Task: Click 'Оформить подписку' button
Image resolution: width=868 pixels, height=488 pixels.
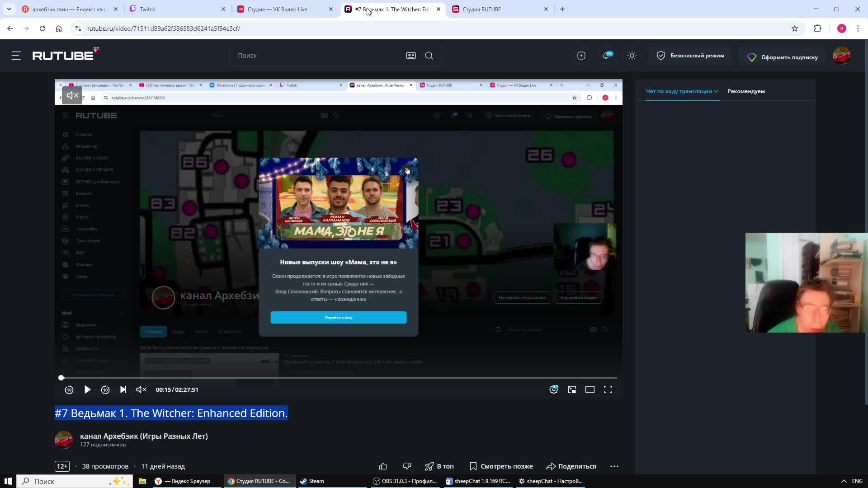Action: pos(783,57)
